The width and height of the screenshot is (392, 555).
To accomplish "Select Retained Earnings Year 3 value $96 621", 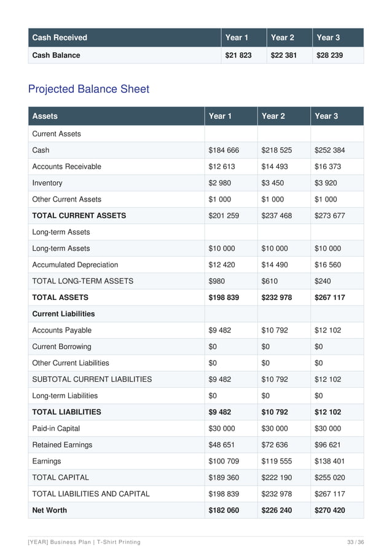I will (x=327, y=444).
